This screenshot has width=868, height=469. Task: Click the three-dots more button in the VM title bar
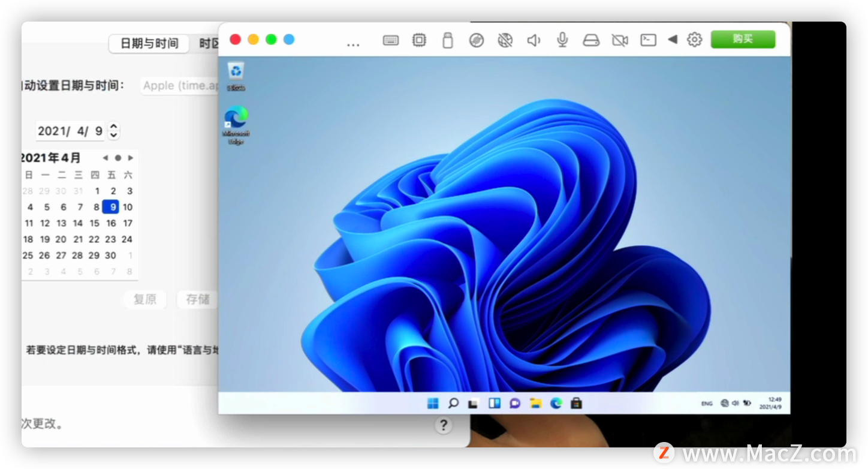[353, 44]
